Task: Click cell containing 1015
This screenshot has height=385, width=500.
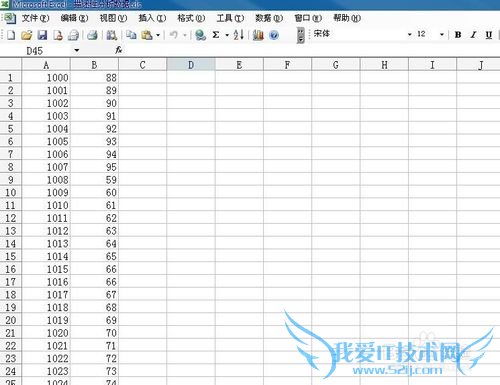Action: [46, 269]
